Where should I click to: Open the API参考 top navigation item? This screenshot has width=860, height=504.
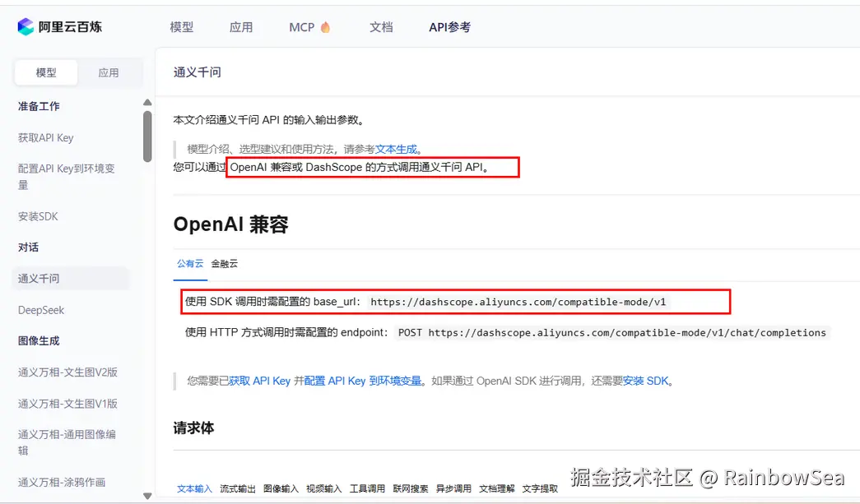coord(449,27)
